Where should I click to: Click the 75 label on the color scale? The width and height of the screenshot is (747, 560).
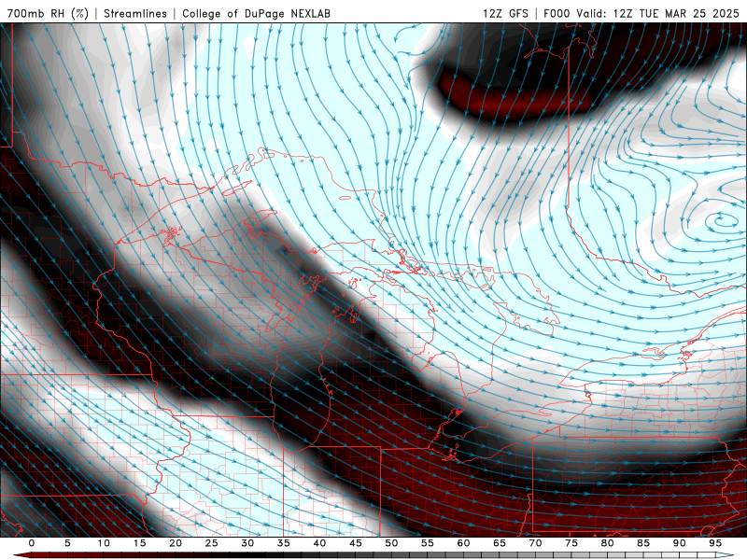pos(571,543)
